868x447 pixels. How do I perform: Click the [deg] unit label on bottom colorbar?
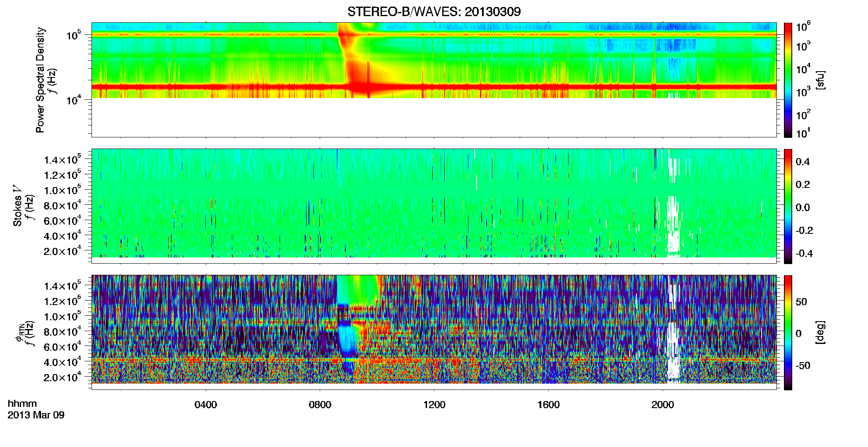[820, 332]
